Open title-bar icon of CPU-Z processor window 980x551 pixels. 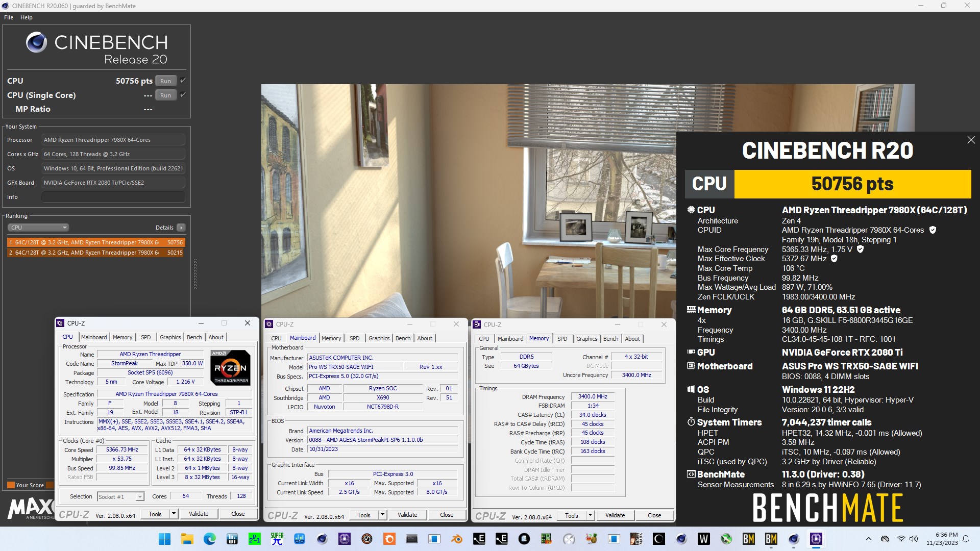coord(60,323)
